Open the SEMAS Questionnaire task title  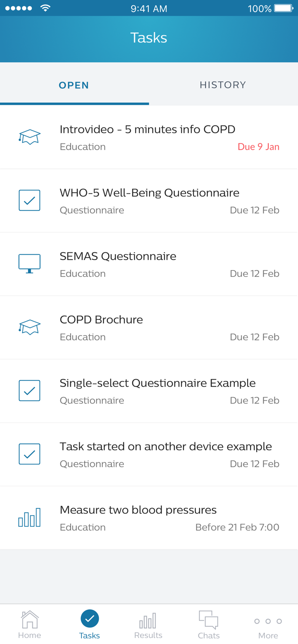click(x=118, y=256)
